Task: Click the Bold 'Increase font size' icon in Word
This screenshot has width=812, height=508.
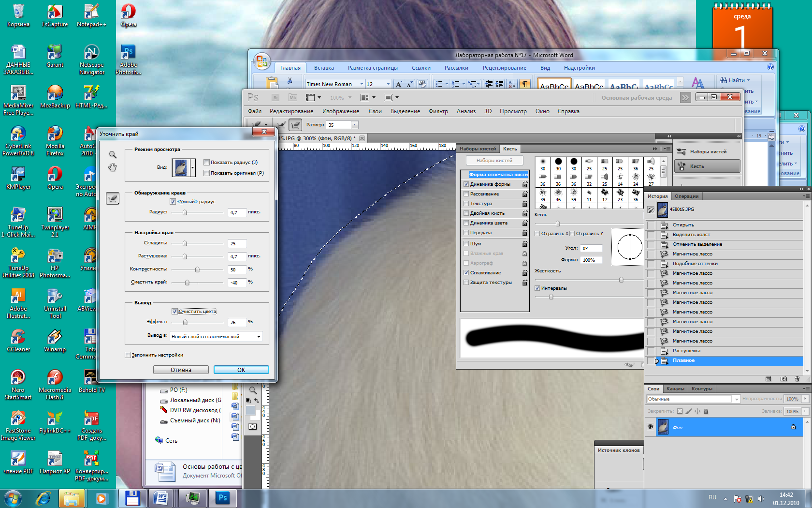Action: tap(399, 84)
